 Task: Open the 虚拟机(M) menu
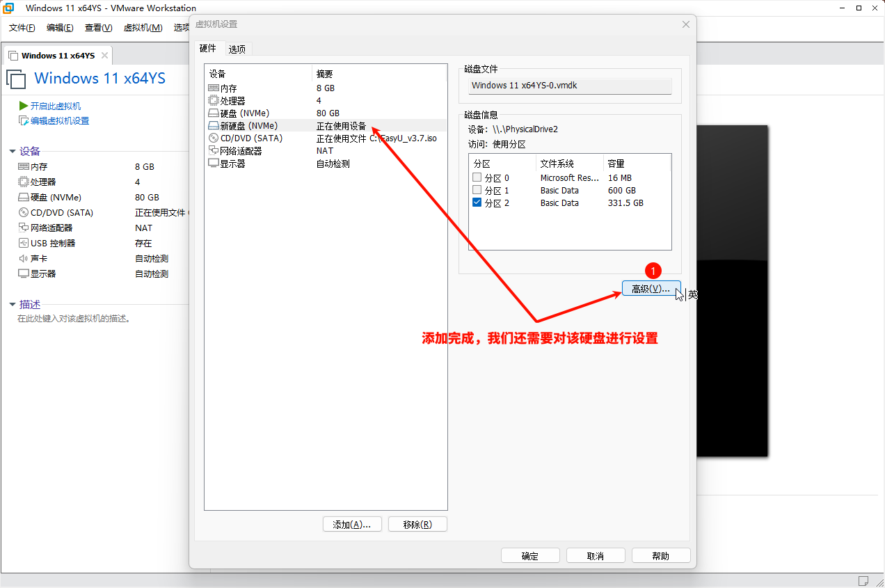pos(143,28)
